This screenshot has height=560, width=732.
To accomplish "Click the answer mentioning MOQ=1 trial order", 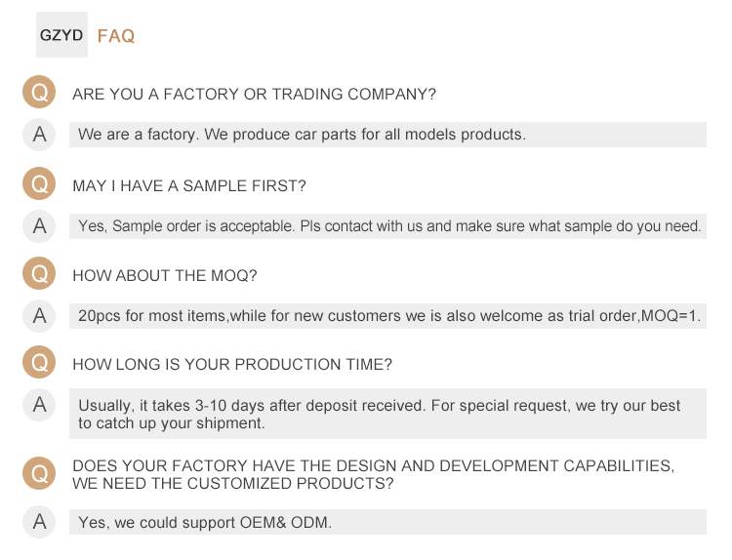I will click(x=388, y=316).
